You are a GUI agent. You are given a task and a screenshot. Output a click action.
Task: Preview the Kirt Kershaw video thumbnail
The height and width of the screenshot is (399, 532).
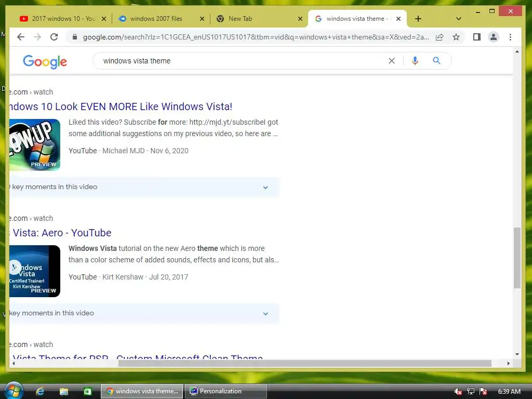35,271
